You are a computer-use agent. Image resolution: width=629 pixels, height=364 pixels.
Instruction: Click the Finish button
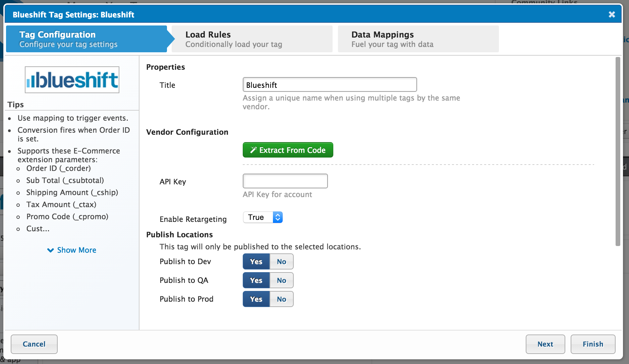tap(593, 344)
